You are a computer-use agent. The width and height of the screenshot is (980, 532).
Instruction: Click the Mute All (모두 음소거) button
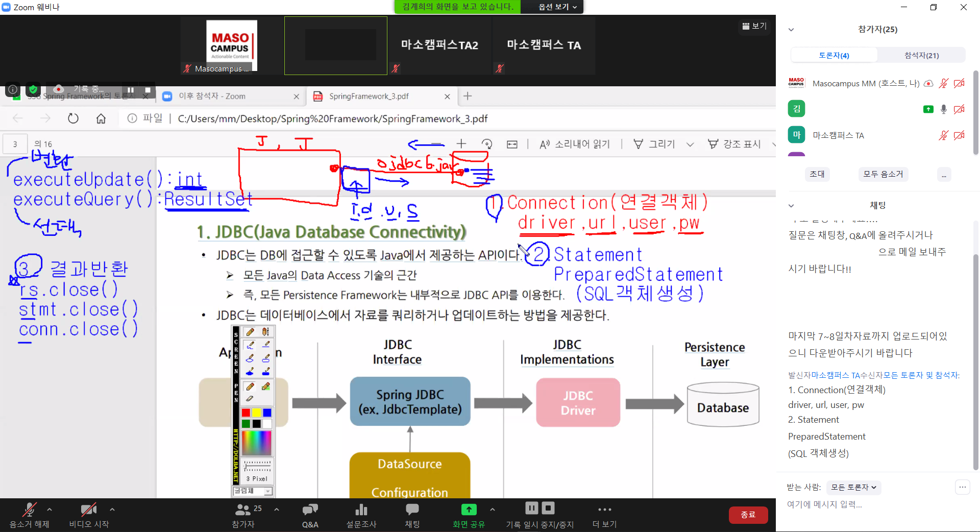883,174
